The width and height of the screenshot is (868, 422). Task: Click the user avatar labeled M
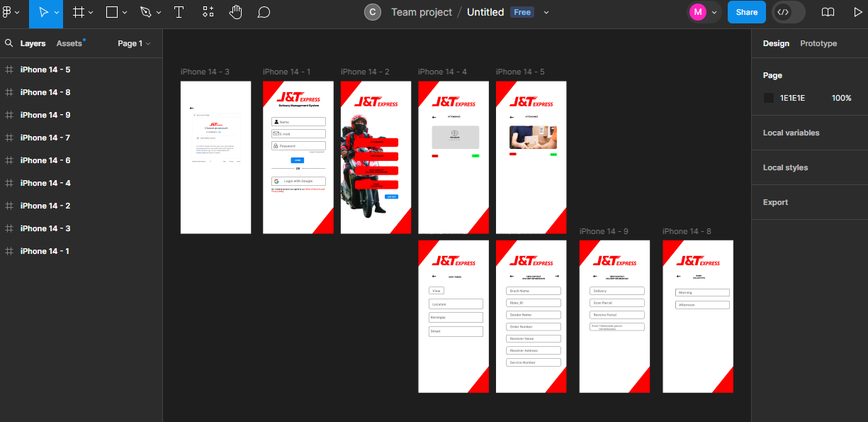point(697,12)
